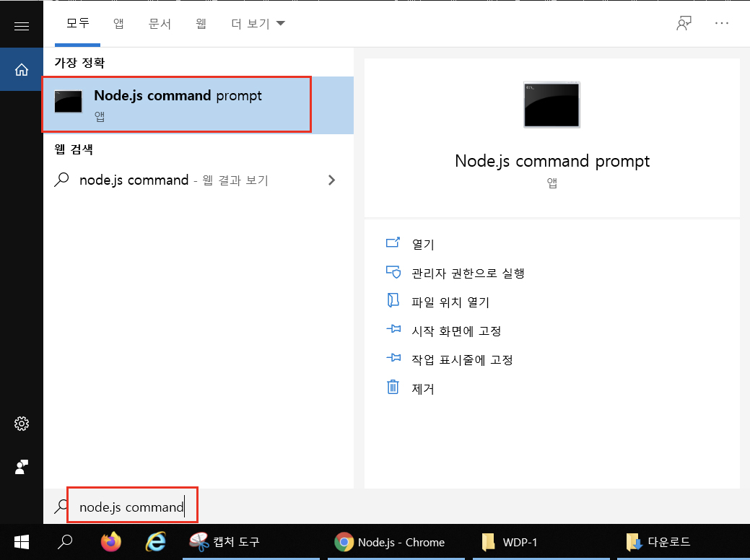Click the trash icon beside 제거
This screenshot has width=750, height=560.
click(x=393, y=386)
